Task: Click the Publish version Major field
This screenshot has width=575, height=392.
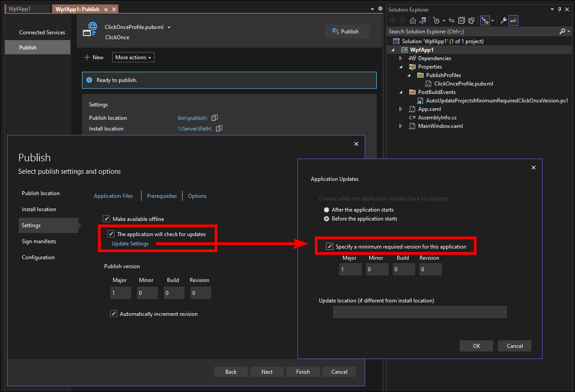Action: pos(121,293)
